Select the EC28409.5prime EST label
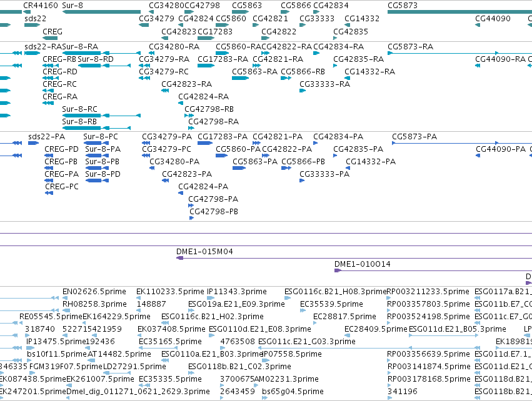 click(x=376, y=329)
